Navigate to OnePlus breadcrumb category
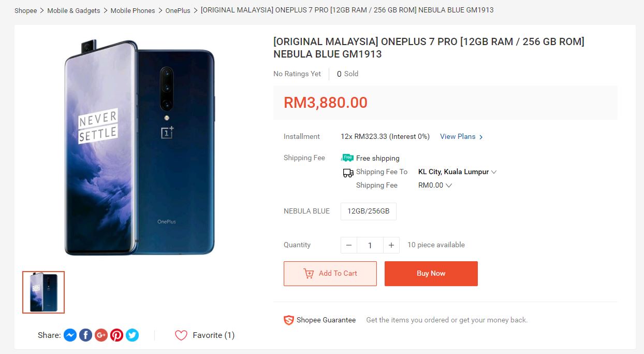 178,10
